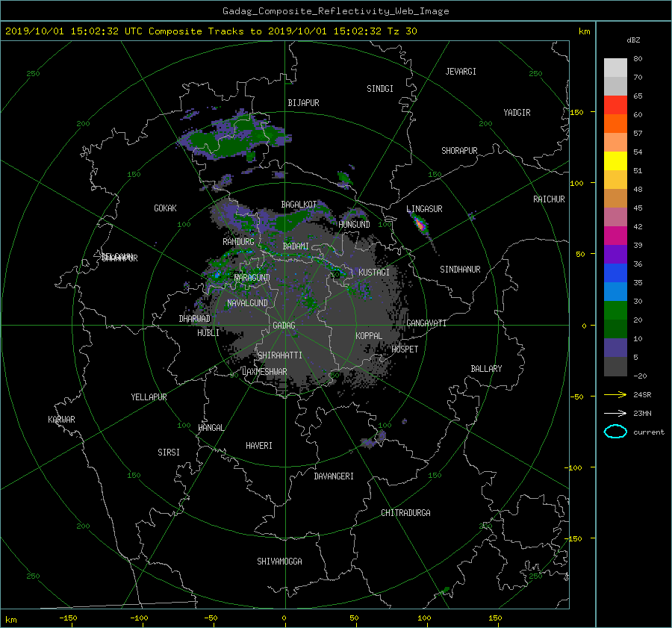Click the DHARWAD city label

[x=195, y=319]
